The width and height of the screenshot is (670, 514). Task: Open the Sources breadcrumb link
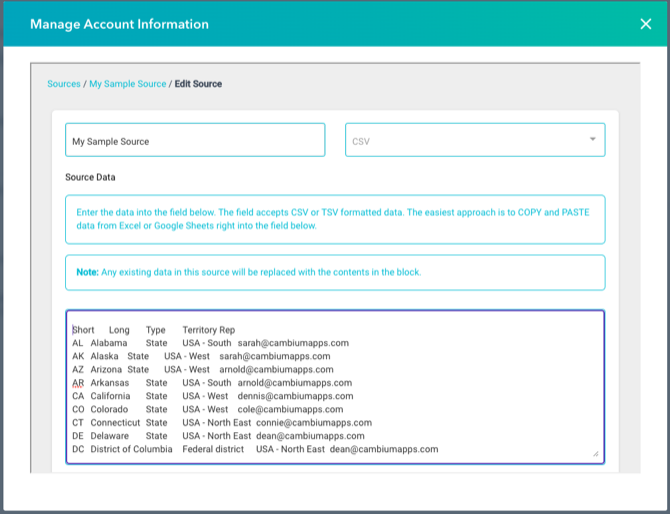(64, 84)
